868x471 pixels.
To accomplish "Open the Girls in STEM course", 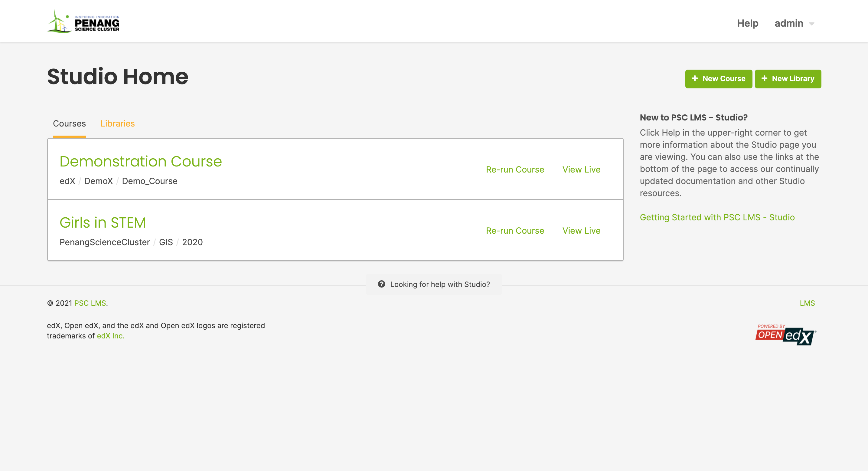I will [103, 222].
